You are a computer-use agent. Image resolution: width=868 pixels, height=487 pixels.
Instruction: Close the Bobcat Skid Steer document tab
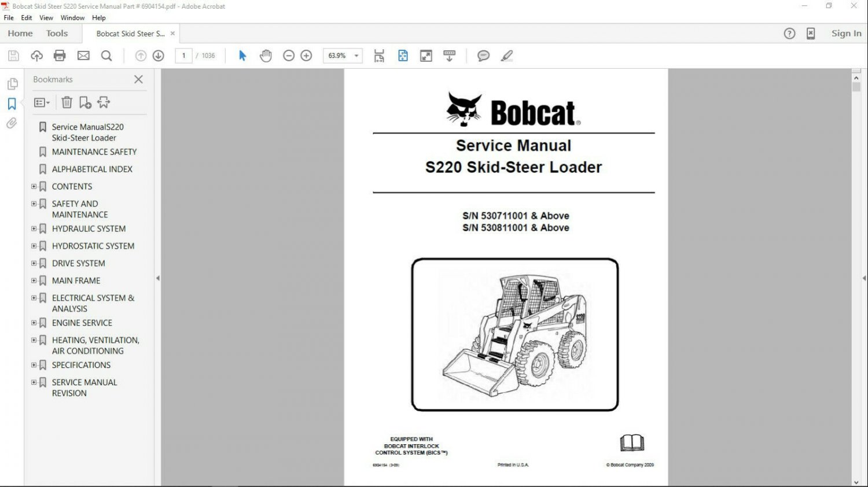pyautogui.click(x=172, y=34)
